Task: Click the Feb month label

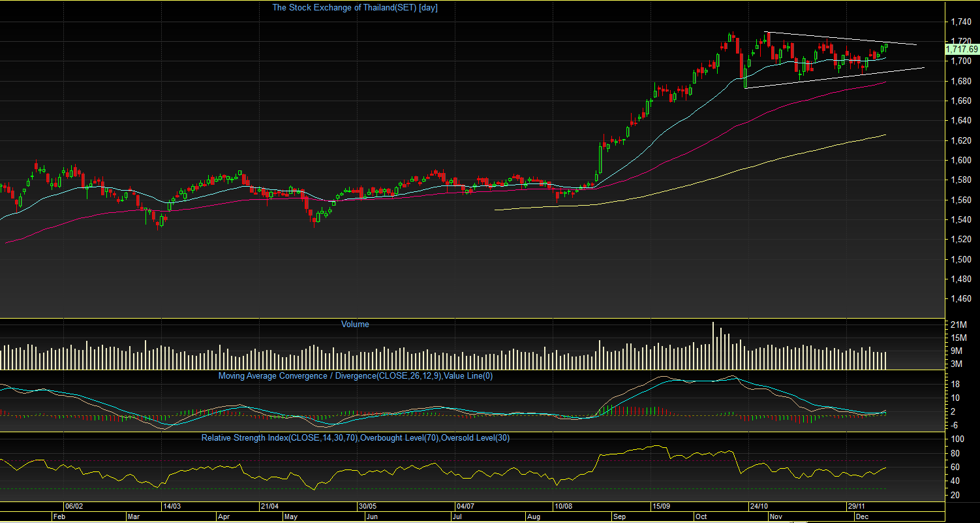Action: pos(59,516)
